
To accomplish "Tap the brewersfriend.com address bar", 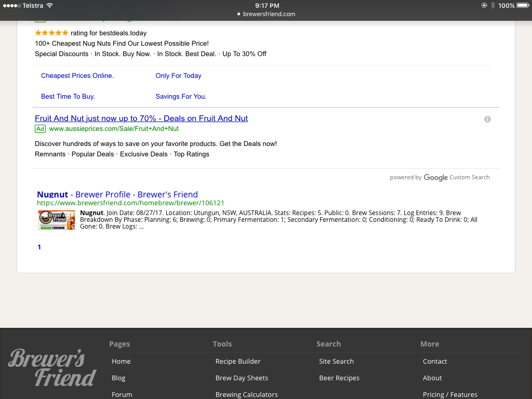I will point(266,14).
